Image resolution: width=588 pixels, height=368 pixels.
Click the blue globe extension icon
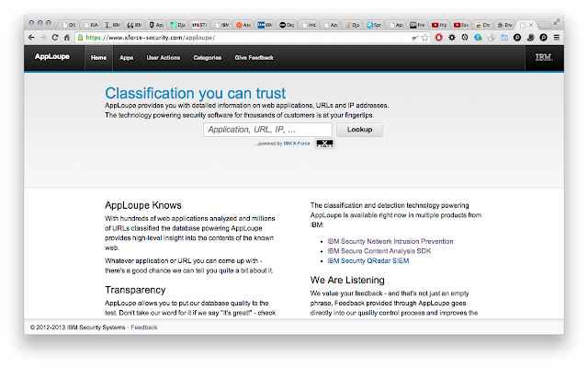tap(478, 38)
